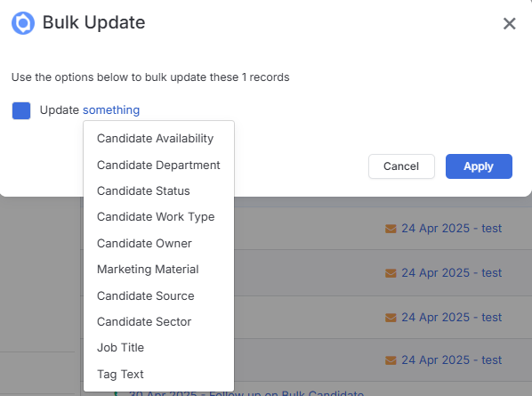Screen dimensions: 532x396
Task: Open the 'something' field dropdown link
Action: (x=111, y=110)
